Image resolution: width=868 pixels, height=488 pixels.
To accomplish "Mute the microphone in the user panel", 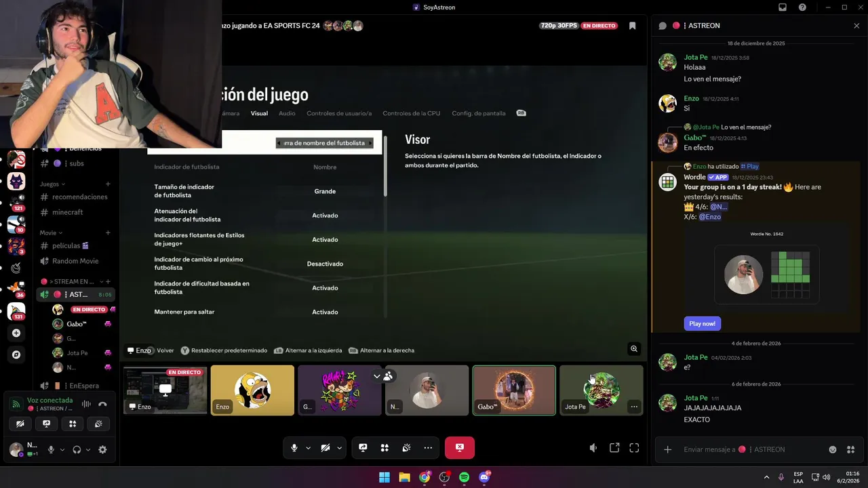I will point(51,449).
